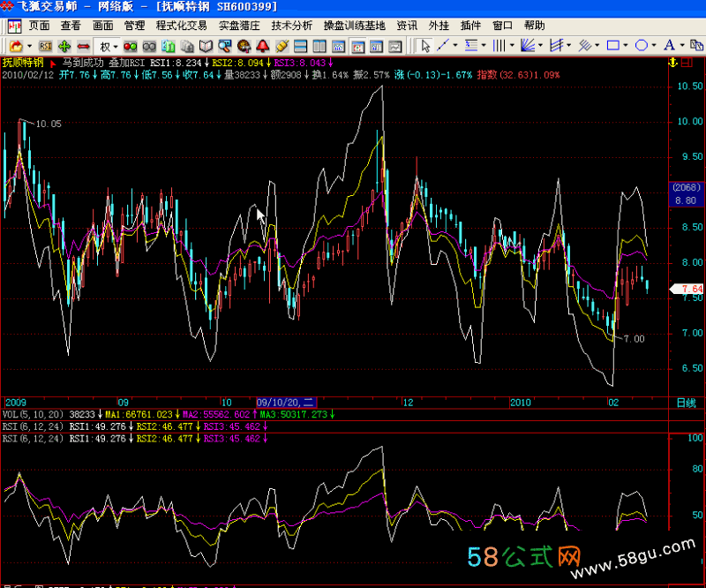The image size is (706, 588).
Task: Click the yellow pin tool icon
Action: point(282,46)
